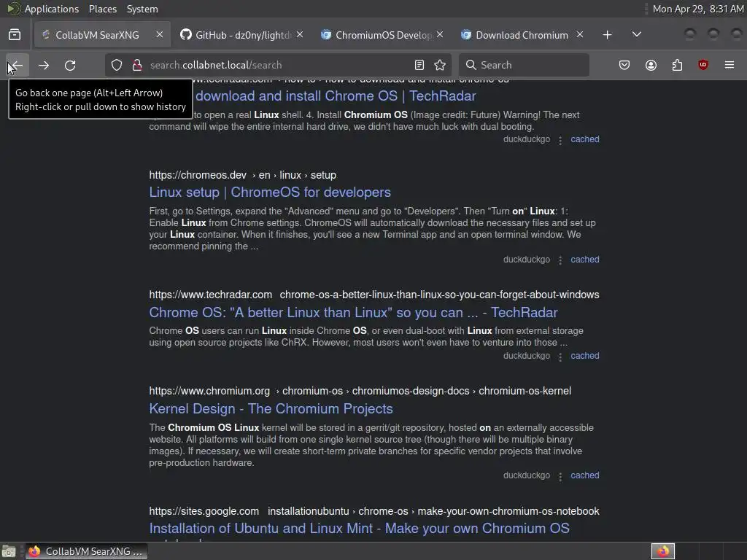This screenshot has height=560, width=747.
Task: Open the extensions puzzle icon
Action: click(x=677, y=65)
